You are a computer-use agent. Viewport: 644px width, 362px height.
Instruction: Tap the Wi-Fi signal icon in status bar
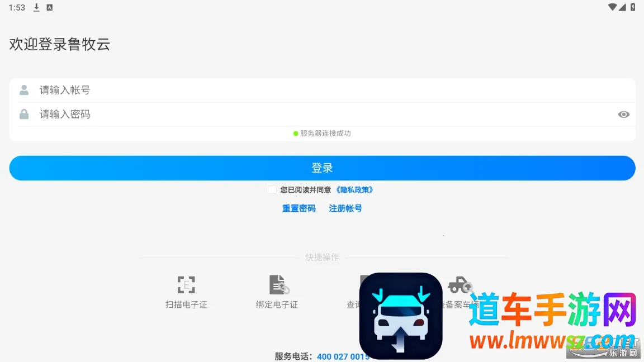point(613,7)
